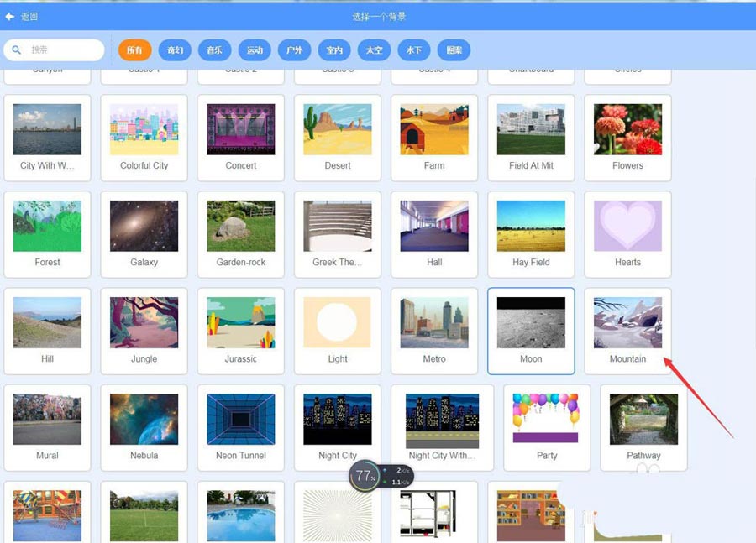Choose the Forest backdrop
The image size is (756, 543).
pyautogui.click(x=47, y=235)
